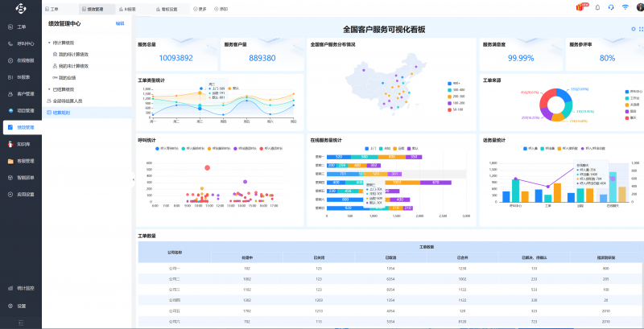
Task: Open 设置 at the sidebar bottom
Action: 21,306
